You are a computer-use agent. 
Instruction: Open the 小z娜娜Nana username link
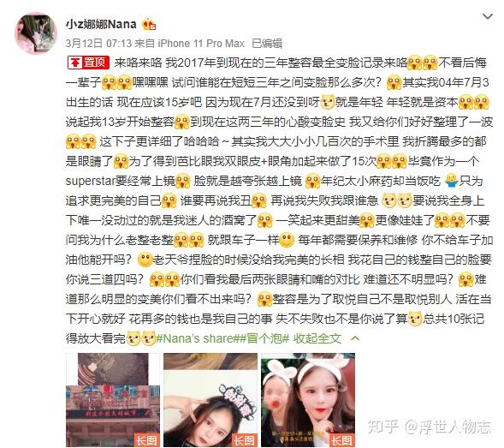101,24
